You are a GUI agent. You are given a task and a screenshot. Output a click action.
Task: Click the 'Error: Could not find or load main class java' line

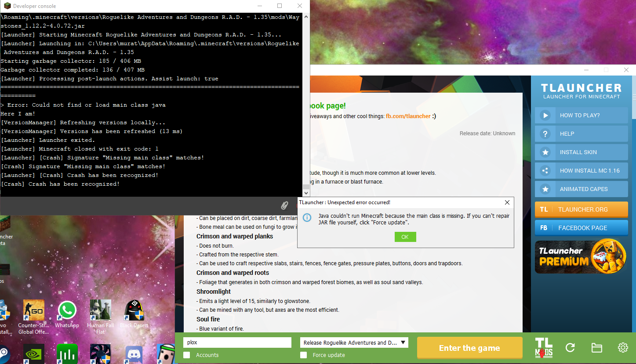[83, 105]
